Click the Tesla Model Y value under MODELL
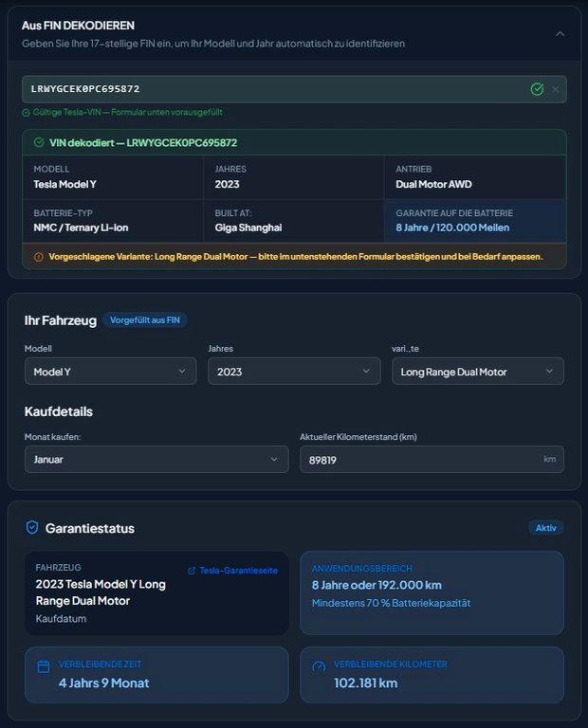Viewport: 588px width, 728px height. pos(64,184)
